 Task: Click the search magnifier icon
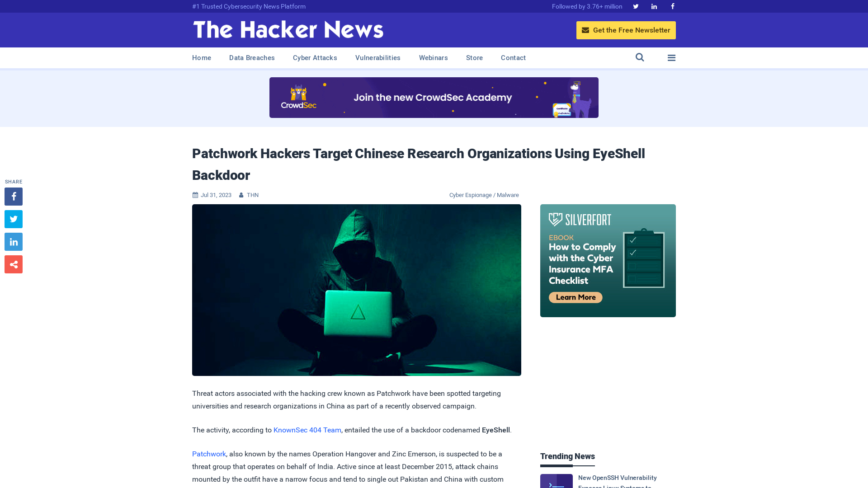click(x=640, y=57)
